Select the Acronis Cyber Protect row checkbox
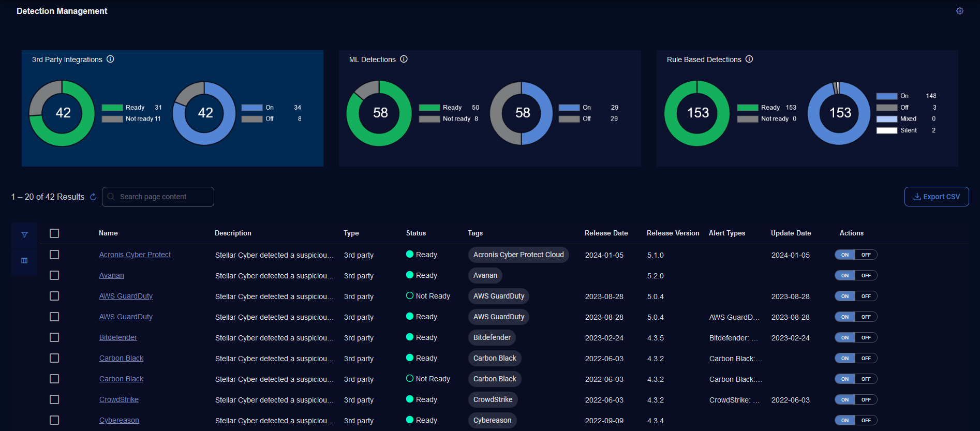This screenshot has height=431, width=980. tap(54, 255)
